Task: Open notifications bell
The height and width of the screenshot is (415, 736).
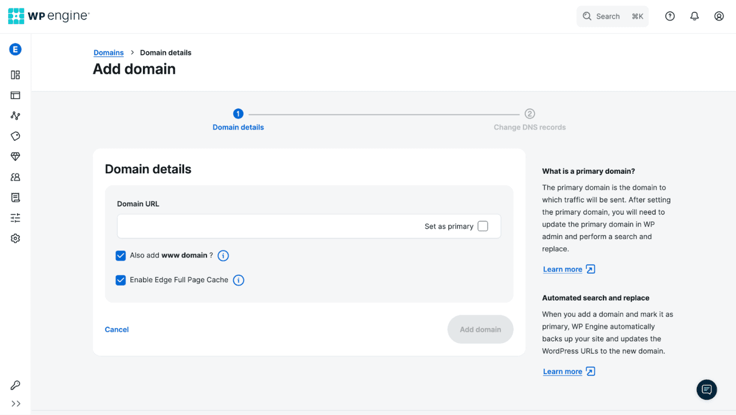Action: (x=694, y=16)
